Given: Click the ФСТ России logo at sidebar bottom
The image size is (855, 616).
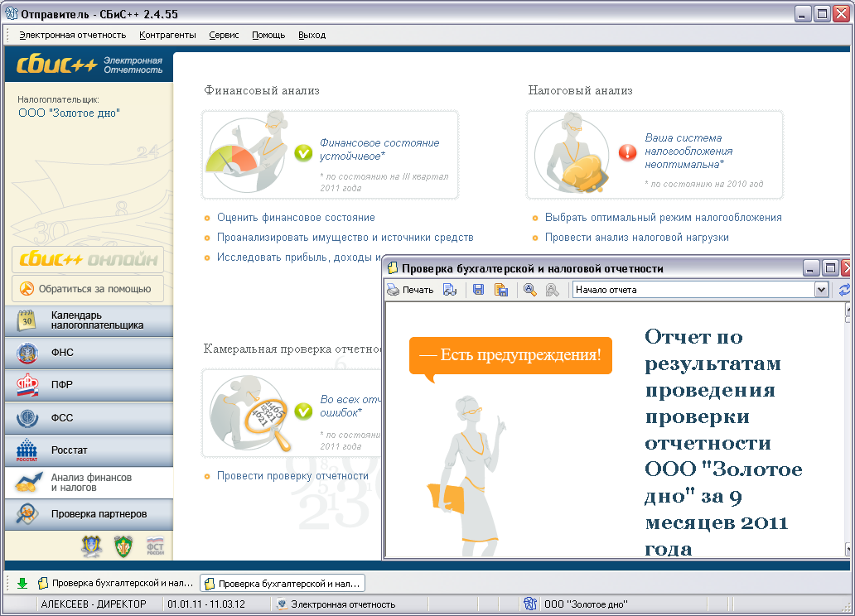Looking at the screenshot, I should (x=156, y=546).
